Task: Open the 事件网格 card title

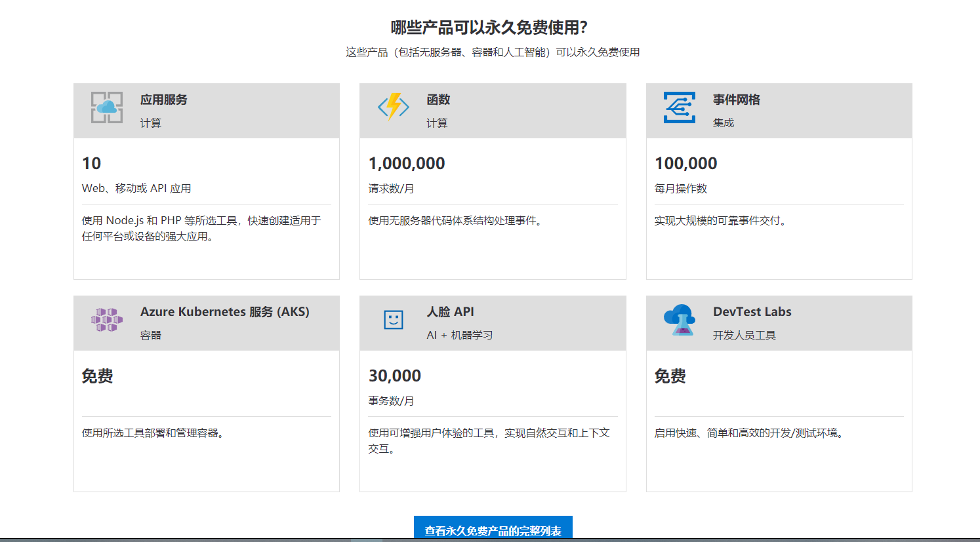Action: (737, 100)
